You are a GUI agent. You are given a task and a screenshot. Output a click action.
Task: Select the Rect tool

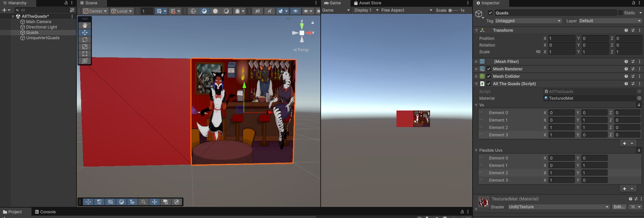tap(85, 54)
